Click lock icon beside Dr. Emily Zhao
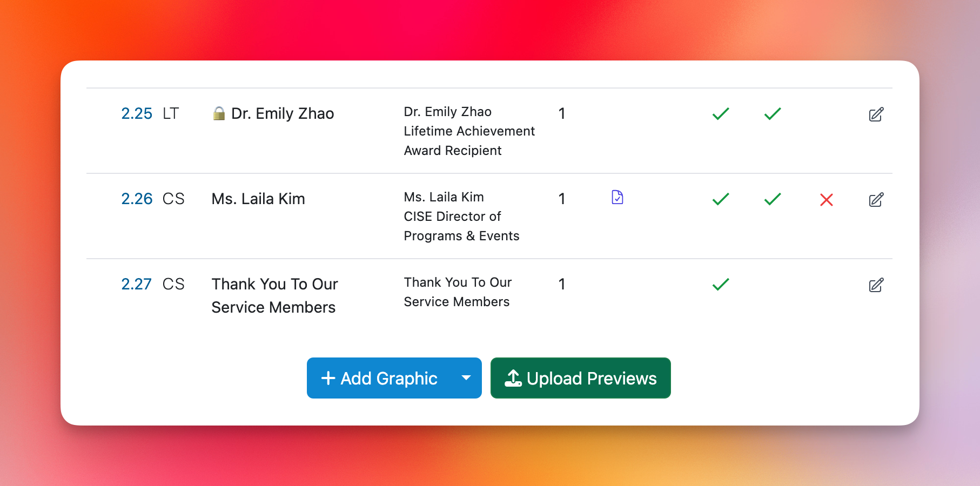 [x=219, y=113]
